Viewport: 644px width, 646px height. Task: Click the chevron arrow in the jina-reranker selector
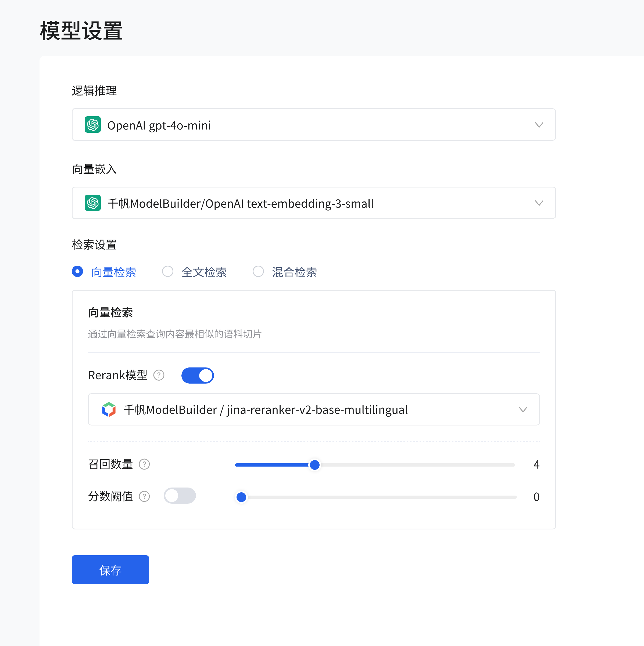click(x=523, y=409)
